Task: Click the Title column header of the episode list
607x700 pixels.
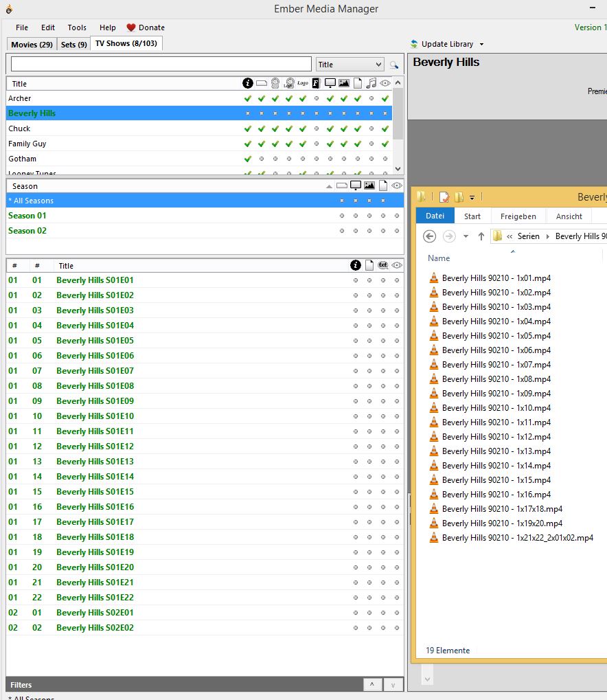Action: pos(66,266)
